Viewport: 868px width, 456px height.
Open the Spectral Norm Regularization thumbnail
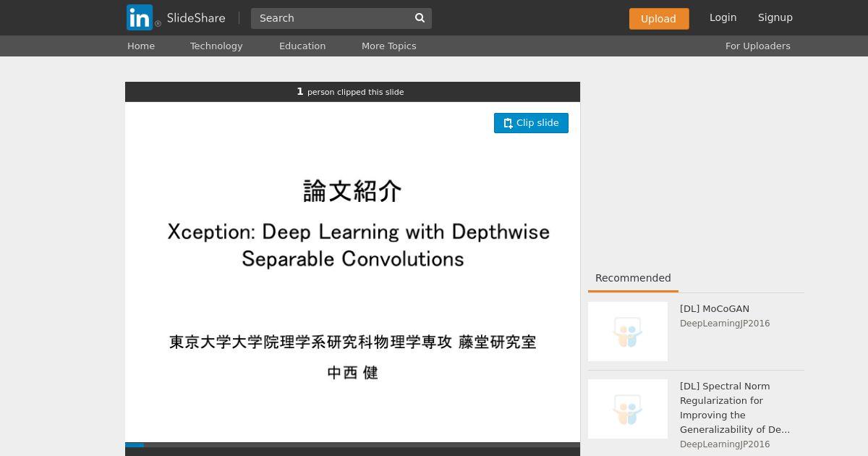[x=628, y=409]
